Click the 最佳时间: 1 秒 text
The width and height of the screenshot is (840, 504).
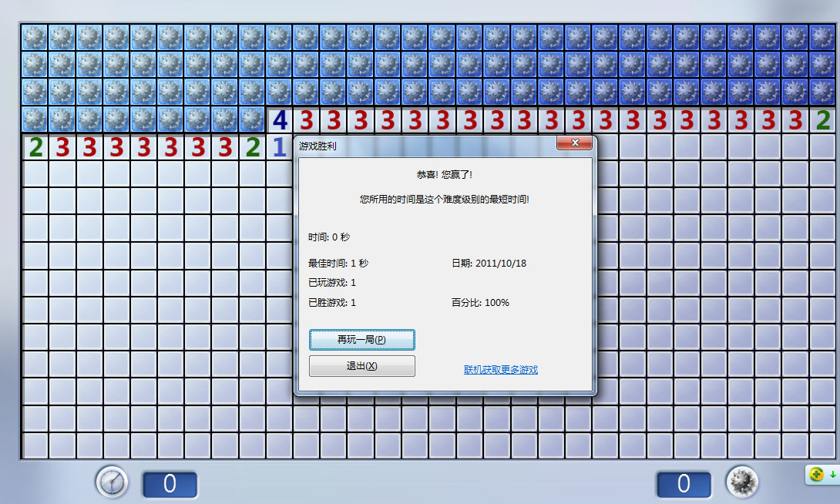338,263
